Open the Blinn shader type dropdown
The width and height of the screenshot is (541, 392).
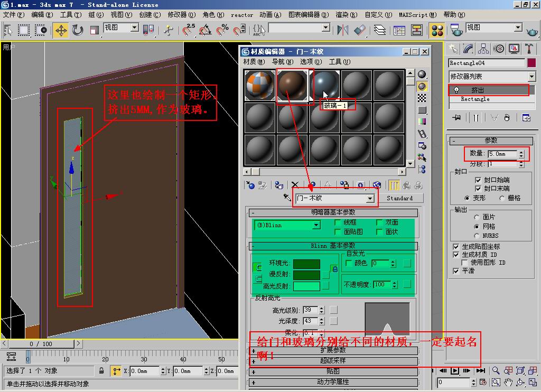click(x=316, y=225)
